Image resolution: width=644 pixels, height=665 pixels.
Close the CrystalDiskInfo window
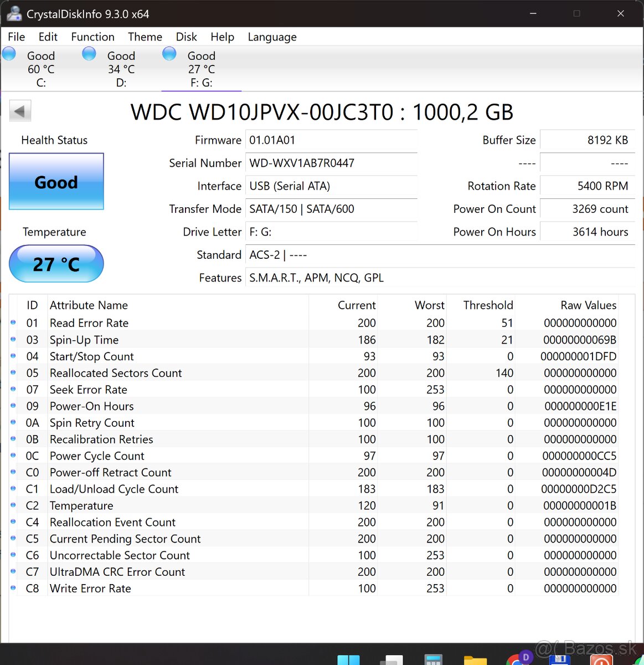tap(621, 13)
